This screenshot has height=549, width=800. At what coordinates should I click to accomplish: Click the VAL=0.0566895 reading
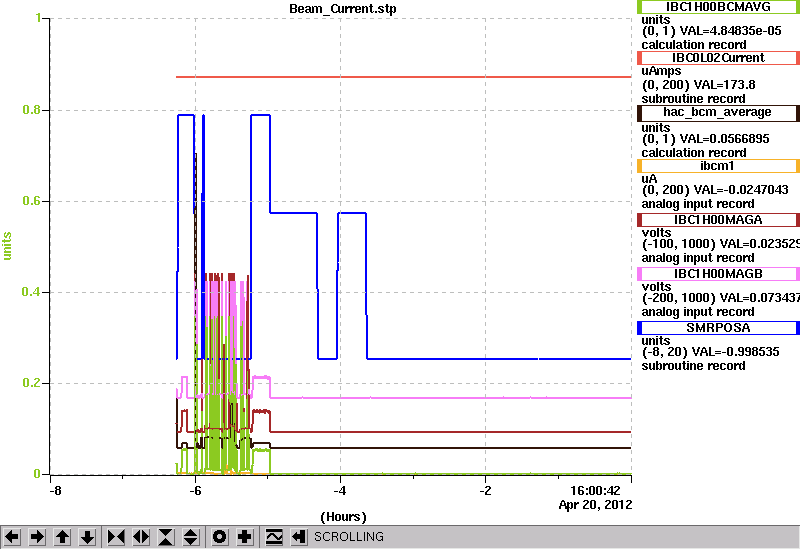tap(724, 139)
